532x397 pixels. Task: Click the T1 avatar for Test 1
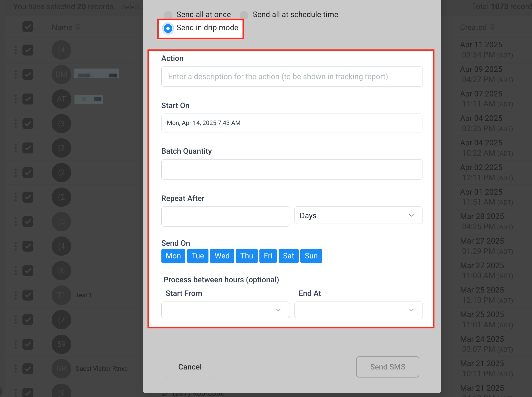61,295
